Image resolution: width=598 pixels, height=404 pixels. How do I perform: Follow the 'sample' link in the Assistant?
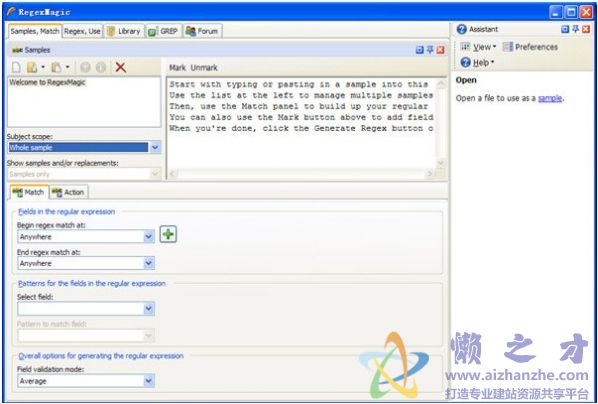pos(550,98)
